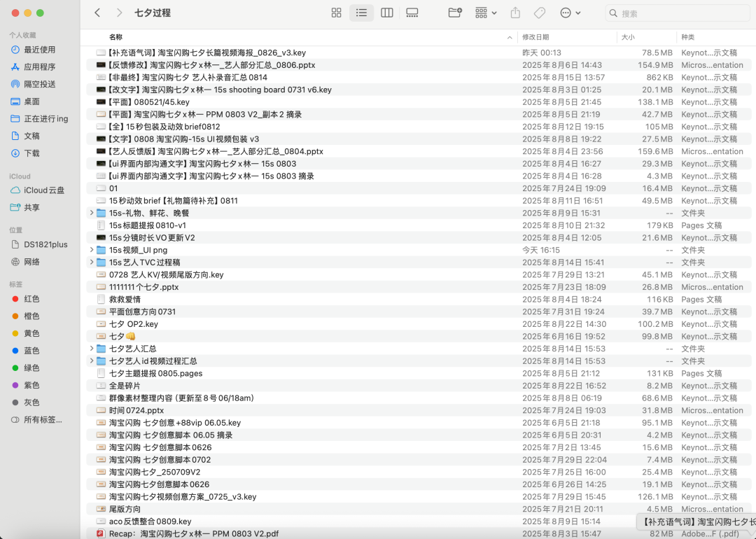Switch to gallery view
Viewport: 756px width, 539px height.
pyautogui.click(x=412, y=13)
